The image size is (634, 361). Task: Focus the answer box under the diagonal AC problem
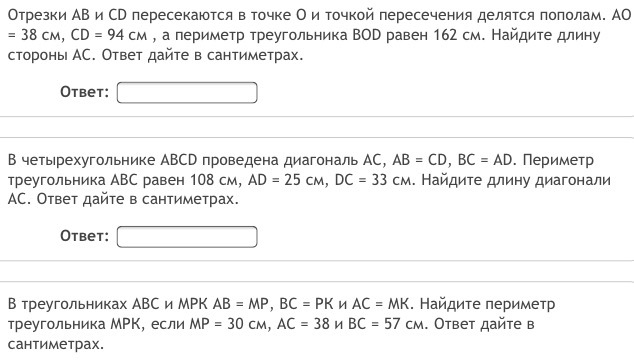187,236
